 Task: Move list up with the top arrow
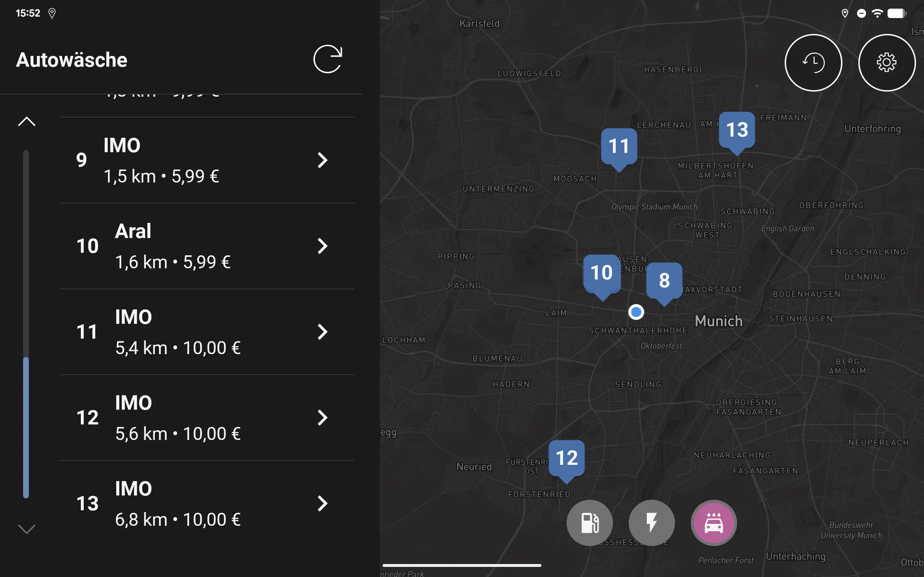pyautogui.click(x=27, y=122)
